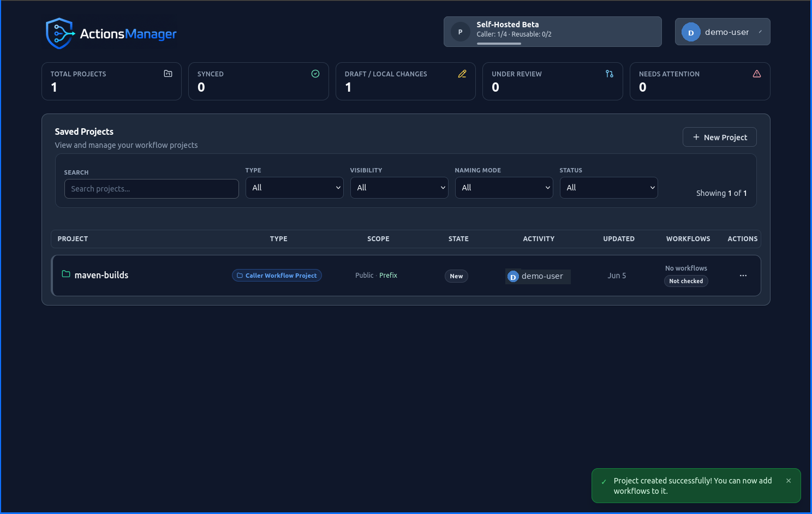Open the three-dot actions menu for maven-builds

click(x=743, y=276)
